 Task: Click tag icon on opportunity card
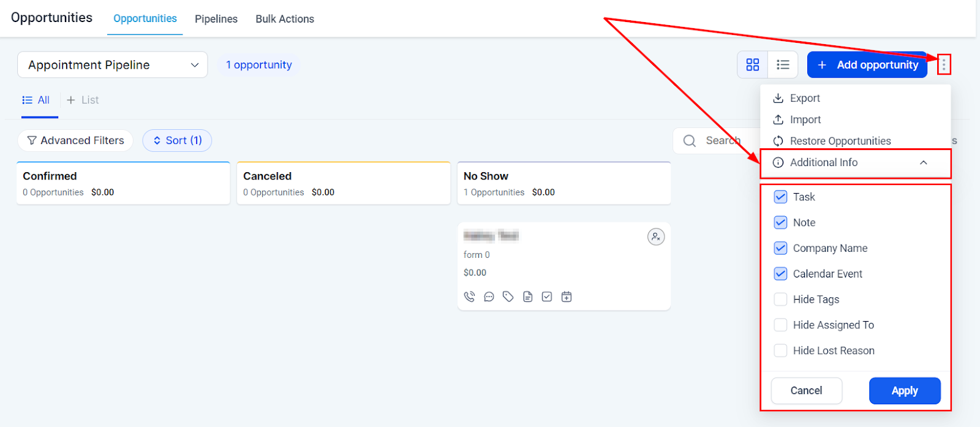(x=508, y=297)
